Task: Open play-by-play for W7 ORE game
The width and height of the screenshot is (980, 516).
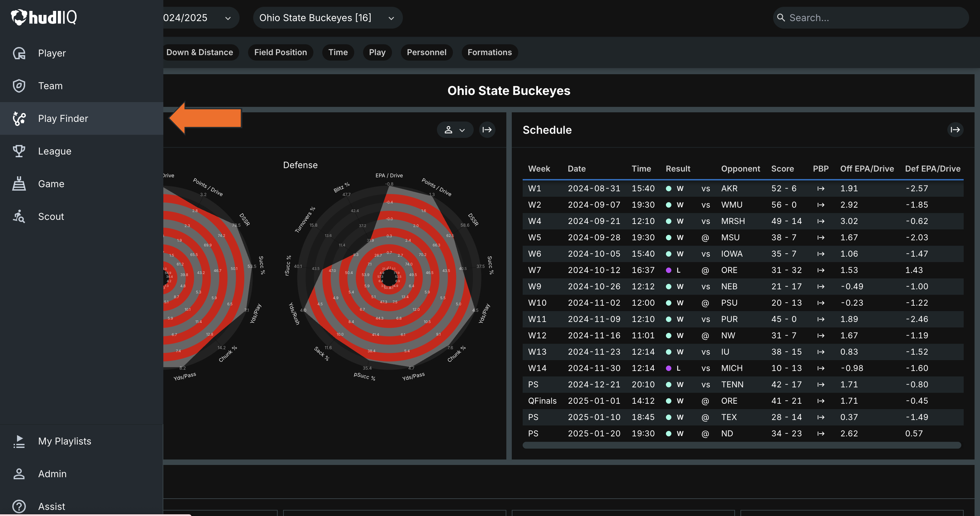Action: [821, 270]
